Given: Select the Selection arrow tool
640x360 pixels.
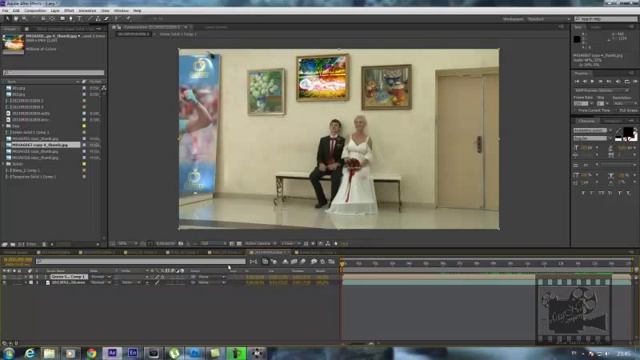Looking at the screenshot, I should point(7,19).
